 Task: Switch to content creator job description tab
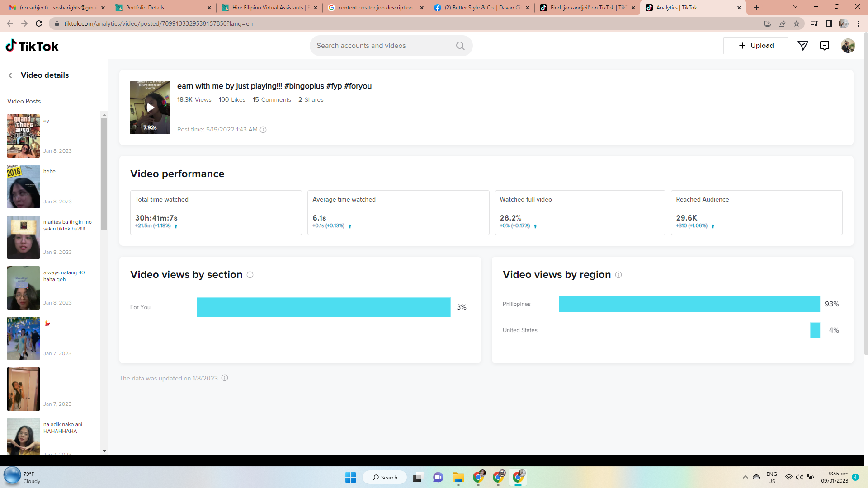click(x=374, y=8)
